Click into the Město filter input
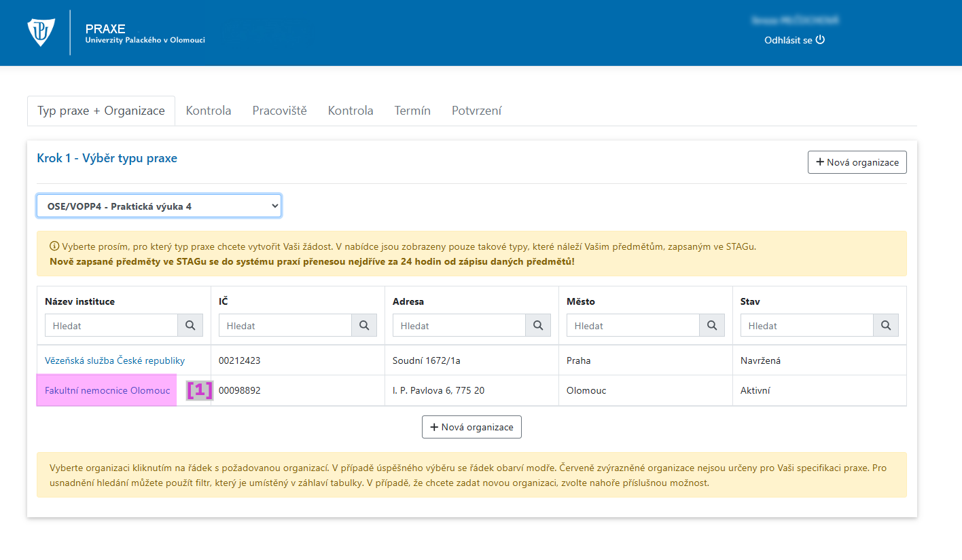Screen dimensions: 962x560 (633, 326)
